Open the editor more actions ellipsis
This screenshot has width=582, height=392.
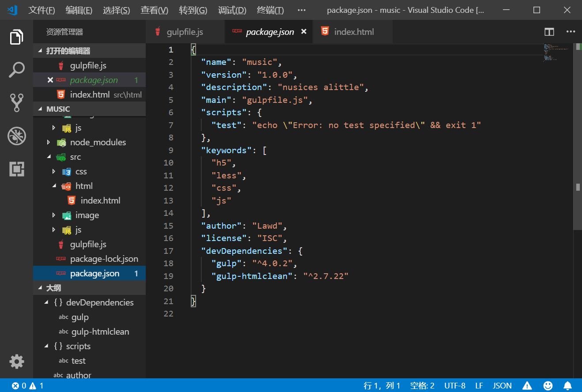[x=571, y=32]
